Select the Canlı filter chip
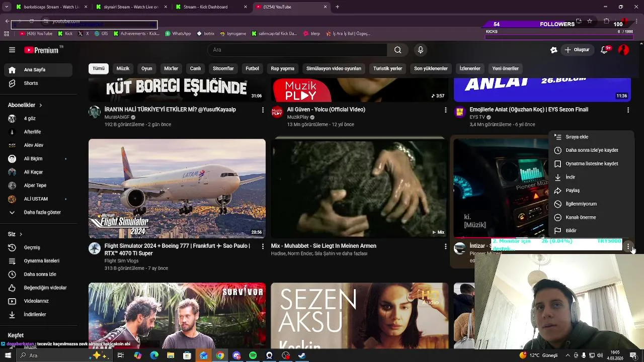 tap(195, 68)
